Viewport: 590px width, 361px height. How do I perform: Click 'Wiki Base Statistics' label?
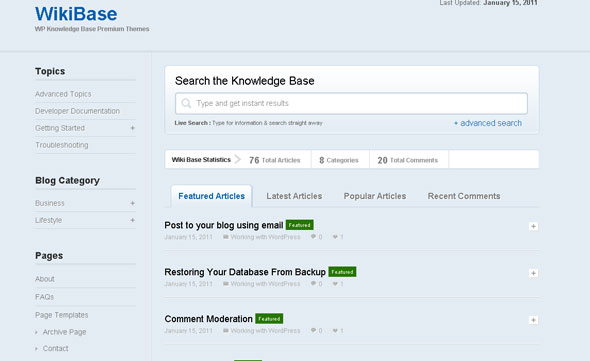pos(201,160)
